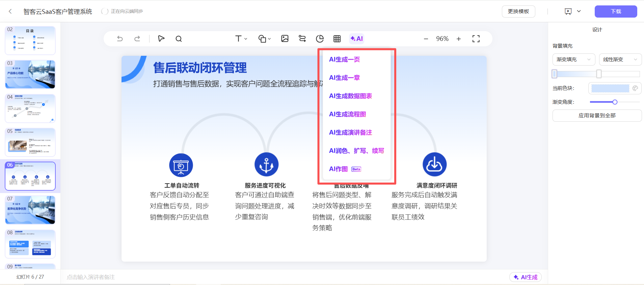Screen dimensions: 644x285
Task: Click the 渐变角度 slider handle
Action: [615, 102]
